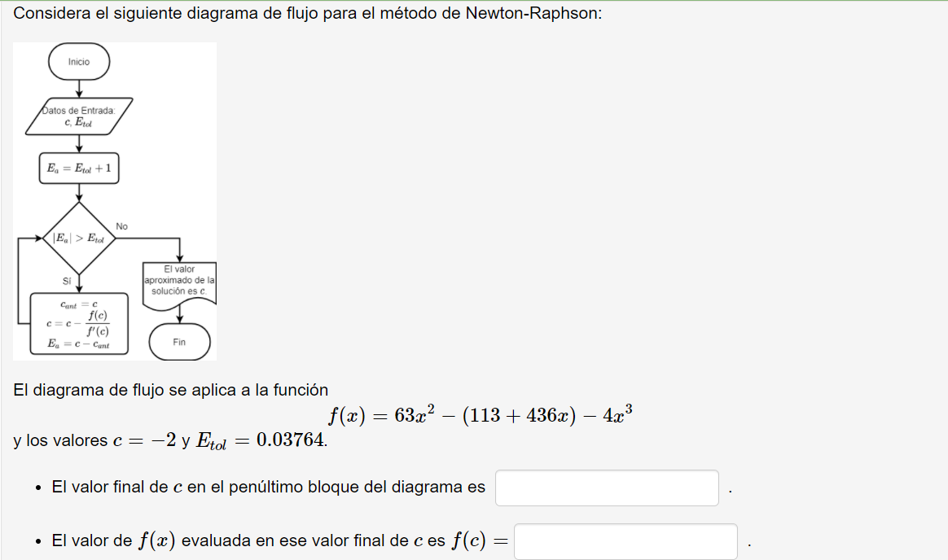Click the 'El valor aproximado de la solución' output block
This screenshot has height=560, width=948.
tap(179, 285)
